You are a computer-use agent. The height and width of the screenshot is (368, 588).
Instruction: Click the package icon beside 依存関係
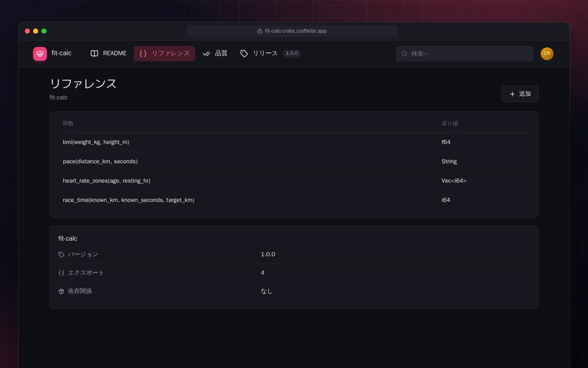click(61, 291)
